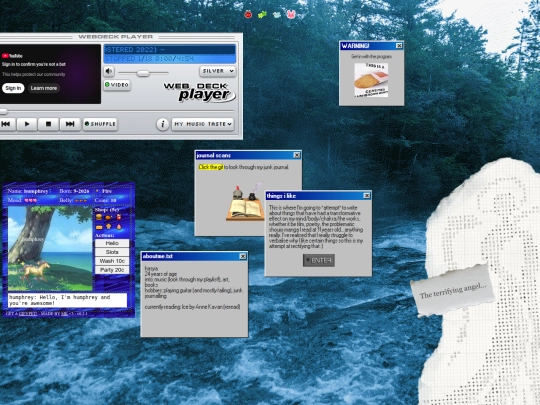Click the journal book gif
Screen dimensions: 540x405
coord(245,203)
